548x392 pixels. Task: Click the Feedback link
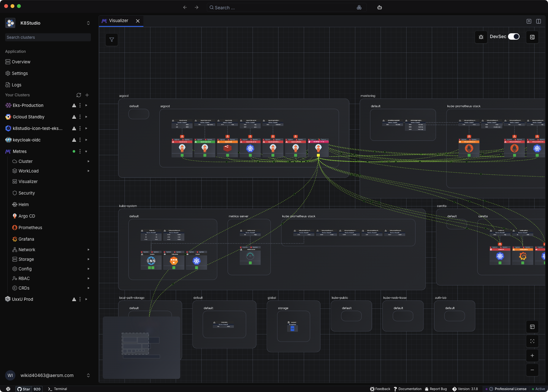[x=380, y=389]
